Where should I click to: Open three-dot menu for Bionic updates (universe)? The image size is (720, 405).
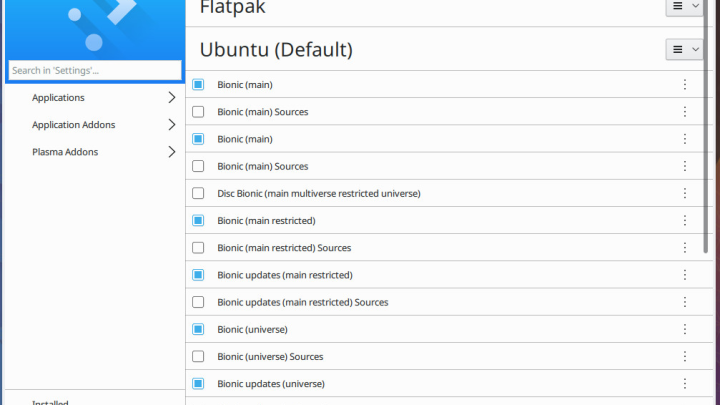(x=684, y=383)
